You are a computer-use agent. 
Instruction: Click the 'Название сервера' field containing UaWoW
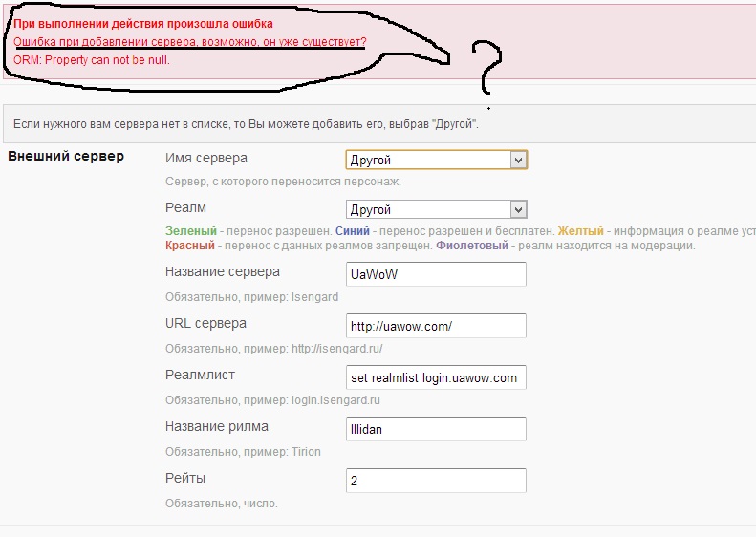tap(435, 273)
